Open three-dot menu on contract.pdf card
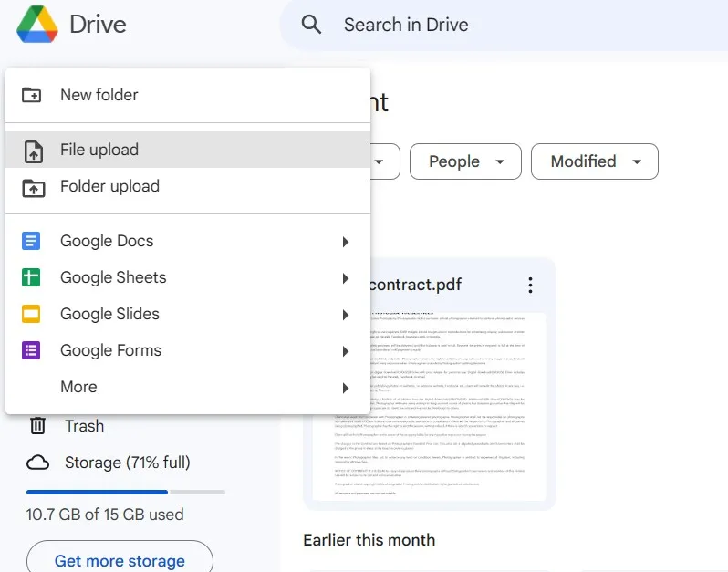Screen dimensions: 728x572 (530, 285)
